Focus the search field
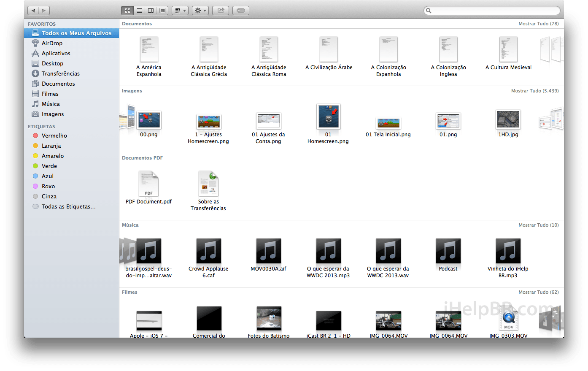 tap(492, 11)
